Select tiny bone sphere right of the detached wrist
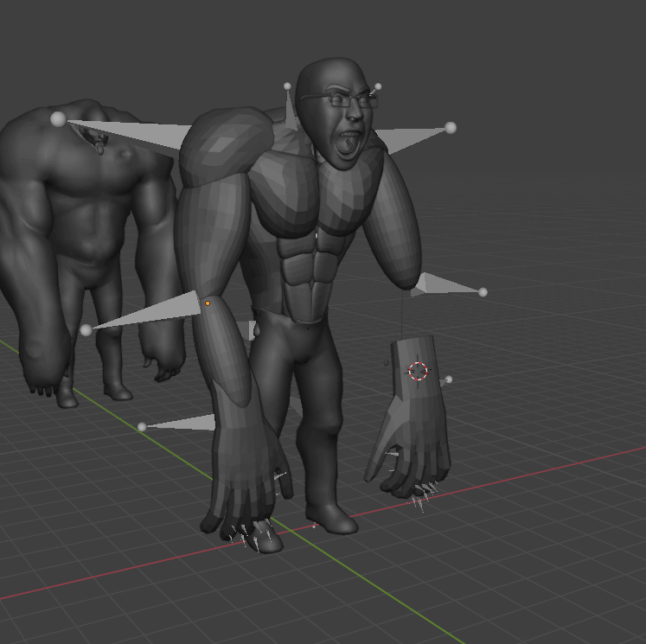The width and height of the screenshot is (646, 644). 448,379
